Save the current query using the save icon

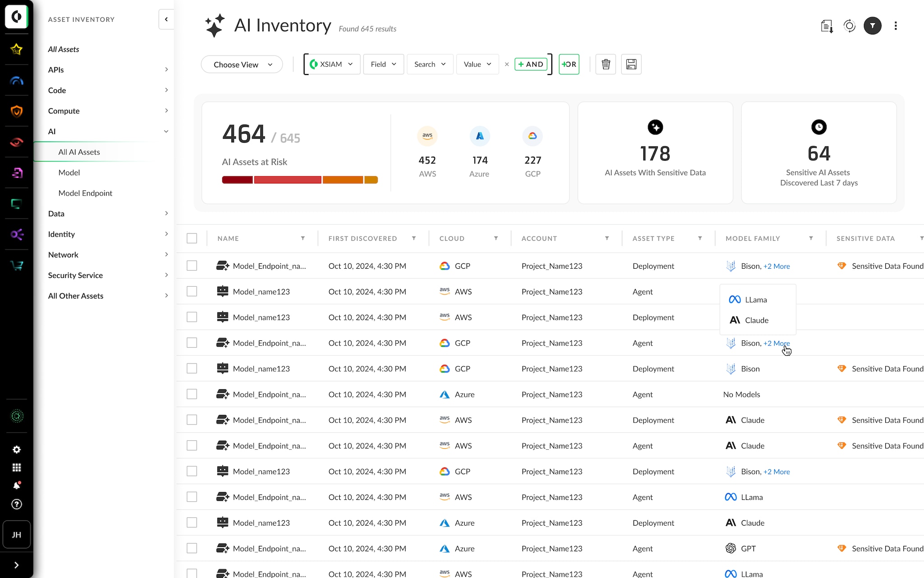point(631,64)
